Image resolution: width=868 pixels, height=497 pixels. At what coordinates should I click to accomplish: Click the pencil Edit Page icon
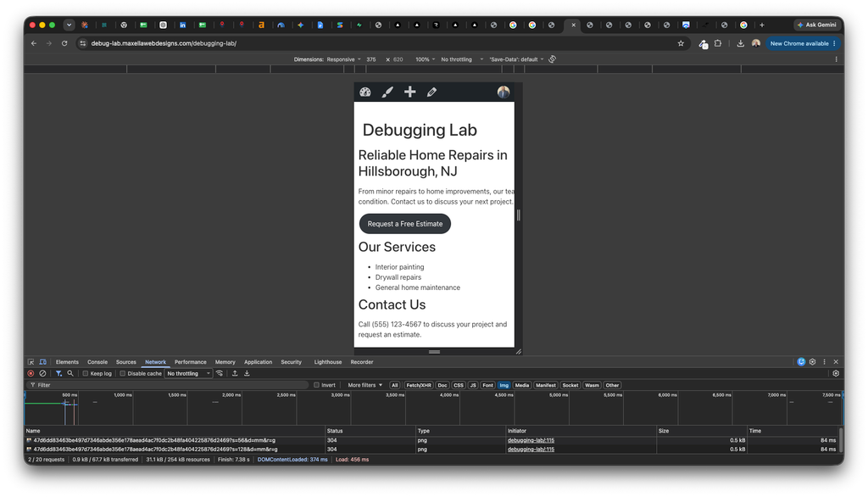[431, 92]
